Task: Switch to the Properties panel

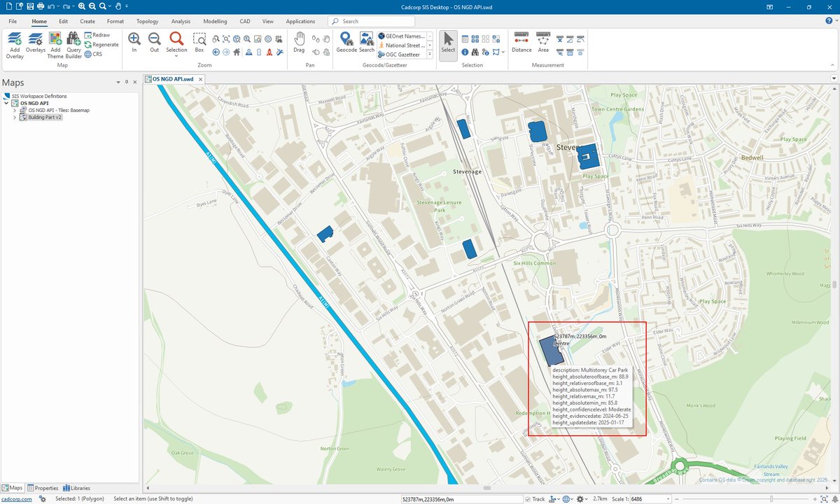Action: [43, 488]
